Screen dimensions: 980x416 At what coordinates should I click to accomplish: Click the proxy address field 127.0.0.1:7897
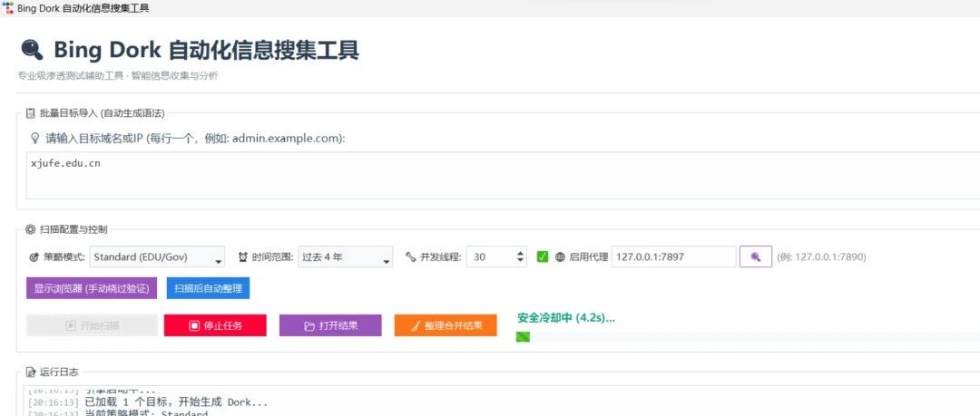[x=673, y=256]
